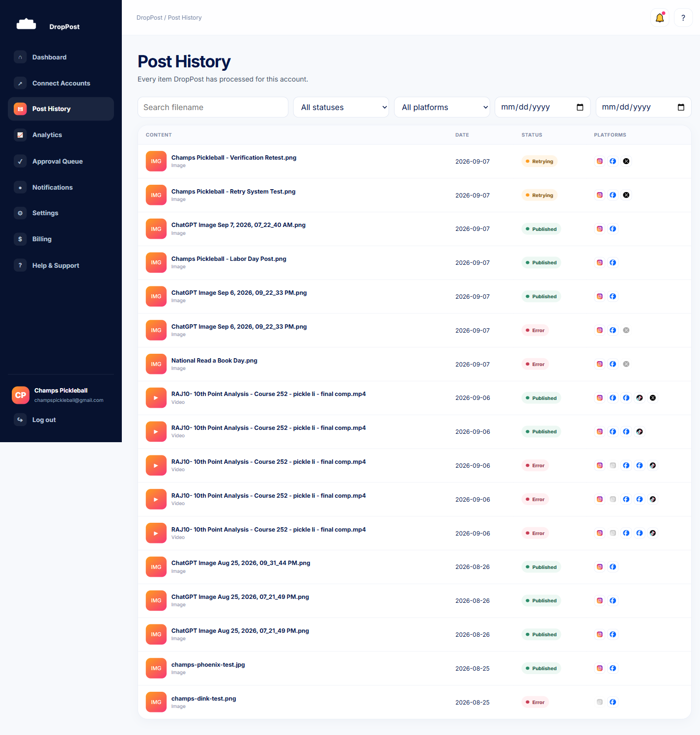Click the Retrying badge in the Verification Retest row
Image resolution: width=700 pixels, height=735 pixels.
(x=539, y=161)
